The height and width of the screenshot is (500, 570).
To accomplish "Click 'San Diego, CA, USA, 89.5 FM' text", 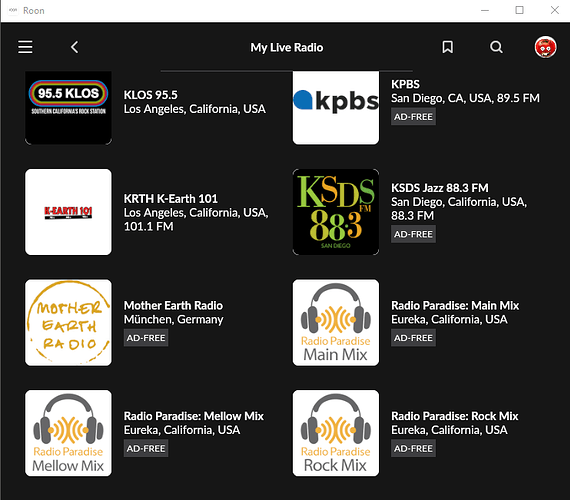I will (465, 98).
